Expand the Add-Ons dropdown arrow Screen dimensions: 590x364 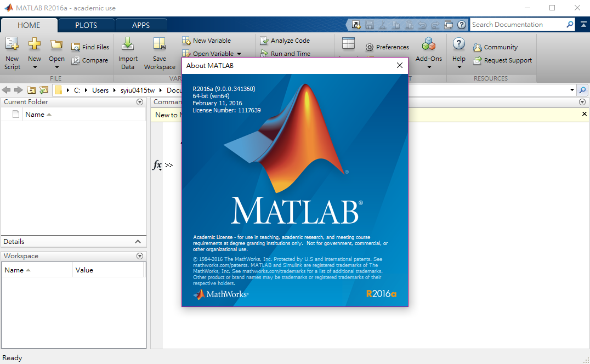click(x=429, y=67)
